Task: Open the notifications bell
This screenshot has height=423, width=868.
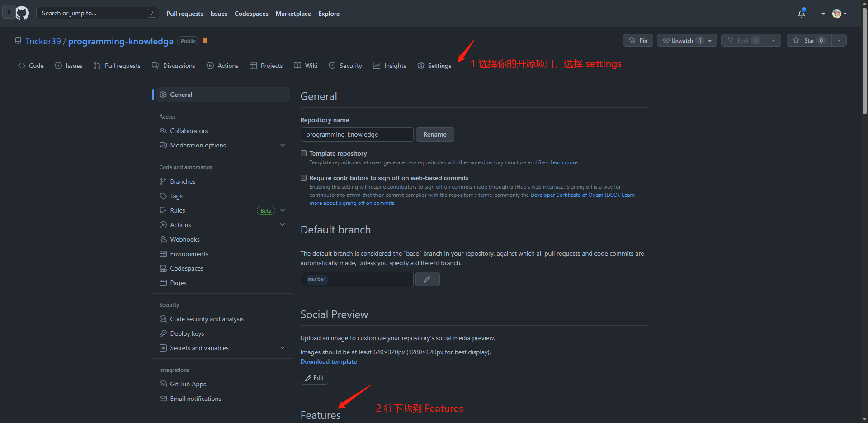Action: coord(802,14)
